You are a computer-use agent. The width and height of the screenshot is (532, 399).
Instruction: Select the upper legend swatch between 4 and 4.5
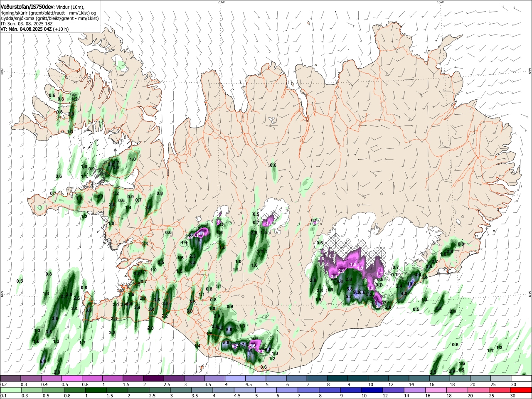(x=235, y=378)
